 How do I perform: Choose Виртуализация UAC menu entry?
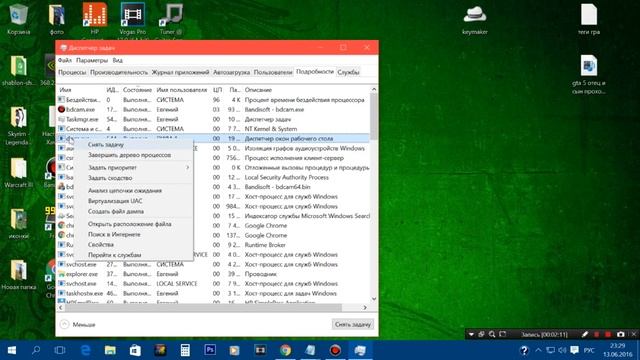tap(134, 201)
